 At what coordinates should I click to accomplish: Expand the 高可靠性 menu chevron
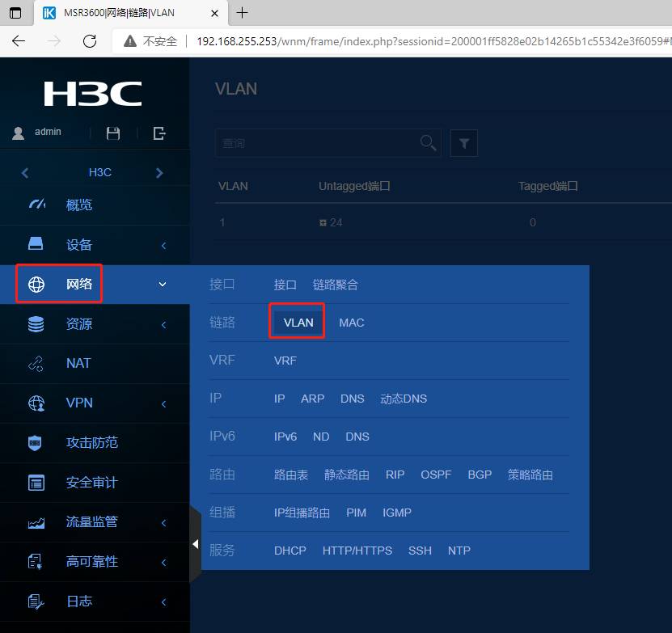(x=163, y=563)
